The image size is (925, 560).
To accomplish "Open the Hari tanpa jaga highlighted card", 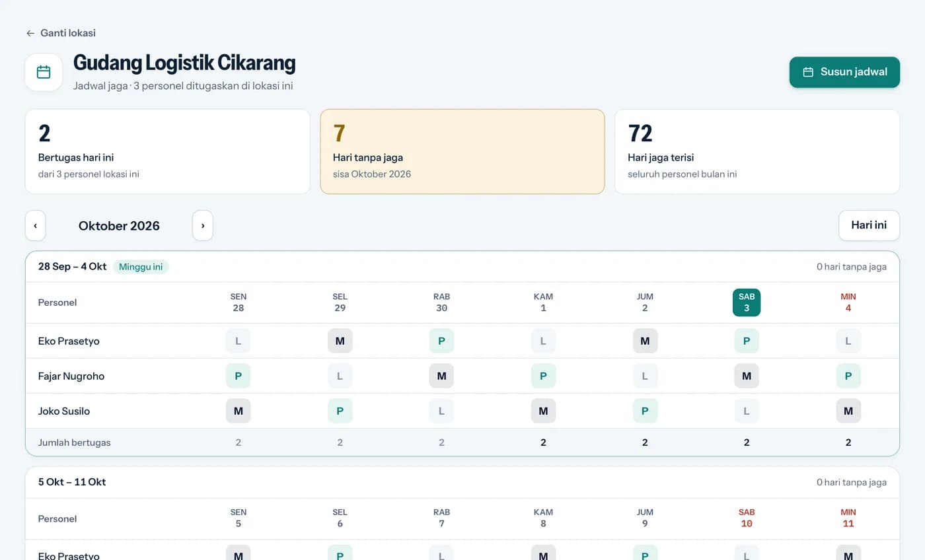I will (462, 152).
